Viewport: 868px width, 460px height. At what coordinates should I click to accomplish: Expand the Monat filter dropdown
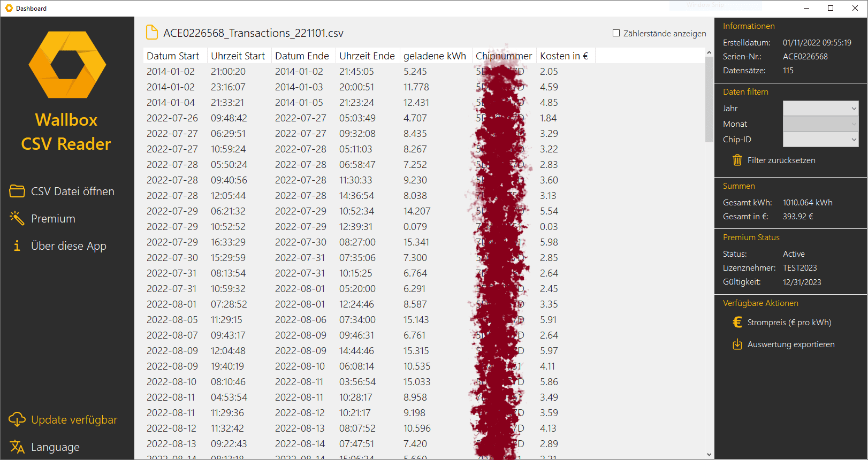tap(820, 124)
